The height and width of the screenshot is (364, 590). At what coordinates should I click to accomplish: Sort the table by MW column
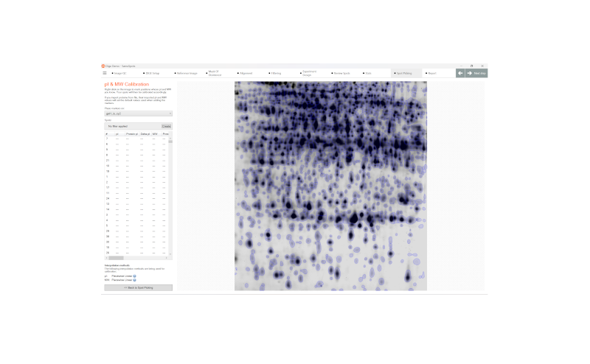[x=155, y=134]
